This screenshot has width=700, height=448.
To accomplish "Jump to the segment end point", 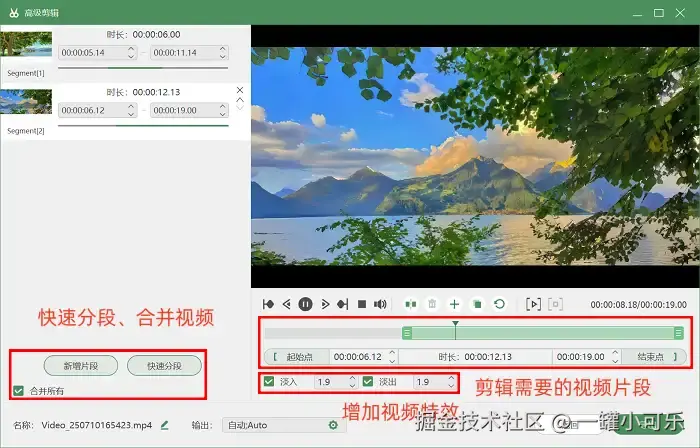I will pos(343,304).
